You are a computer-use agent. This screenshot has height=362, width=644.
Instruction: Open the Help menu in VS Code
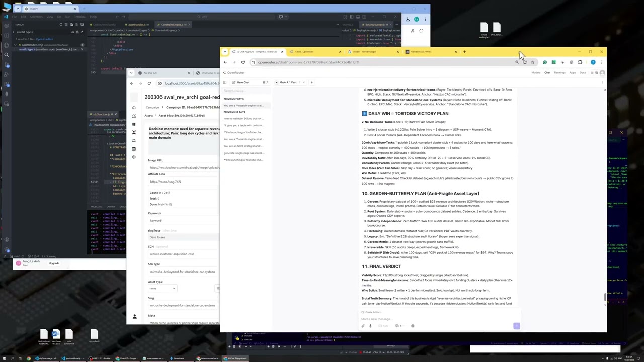point(93,17)
